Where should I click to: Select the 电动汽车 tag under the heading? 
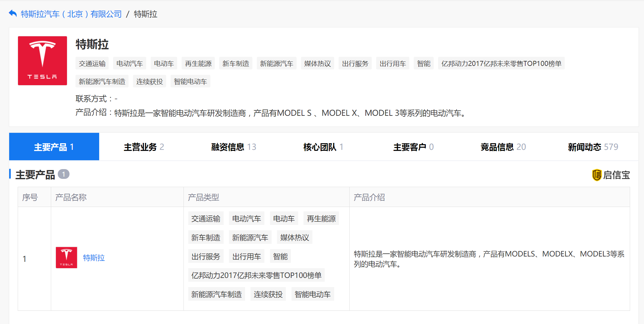pyautogui.click(x=129, y=63)
